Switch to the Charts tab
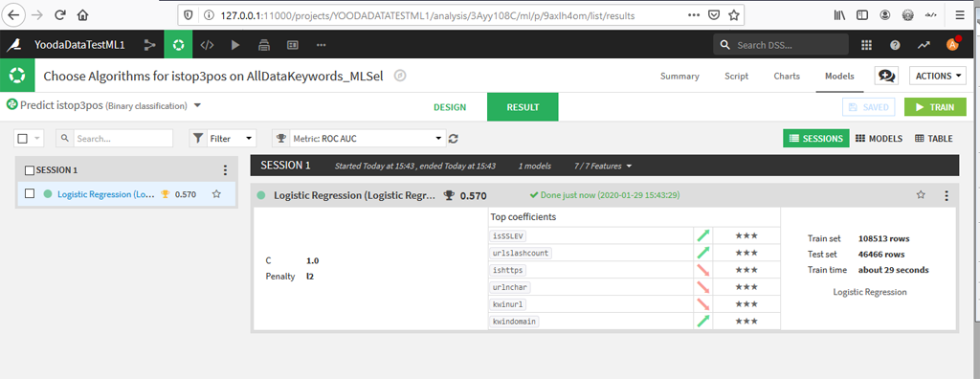 click(787, 76)
